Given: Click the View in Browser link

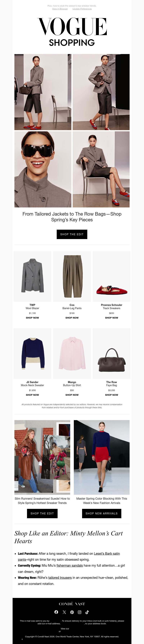Looking at the screenshot, I should (x=60, y=9).
